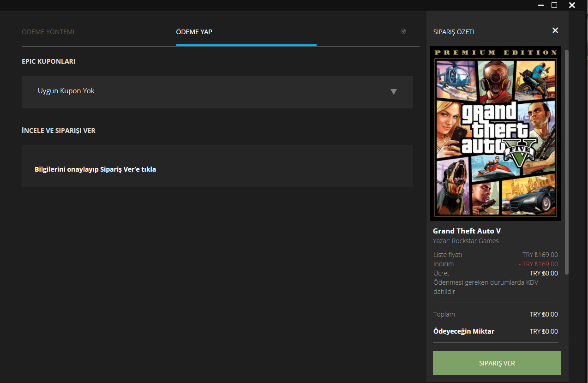Image resolution: width=588 pixels, height=383 pixels.
Task: Click the Grand Theft Auto V title
Action: 467,231
